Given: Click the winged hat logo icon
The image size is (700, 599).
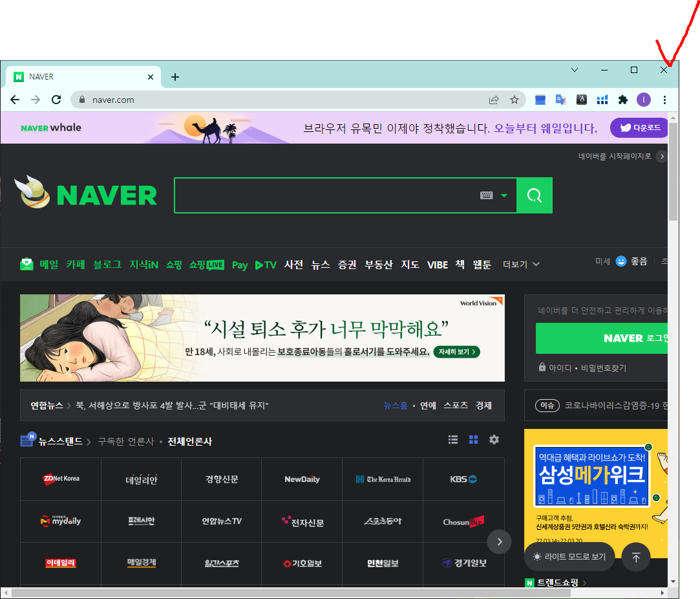Looking at the screenshot, I should click(x=32, y=191).
